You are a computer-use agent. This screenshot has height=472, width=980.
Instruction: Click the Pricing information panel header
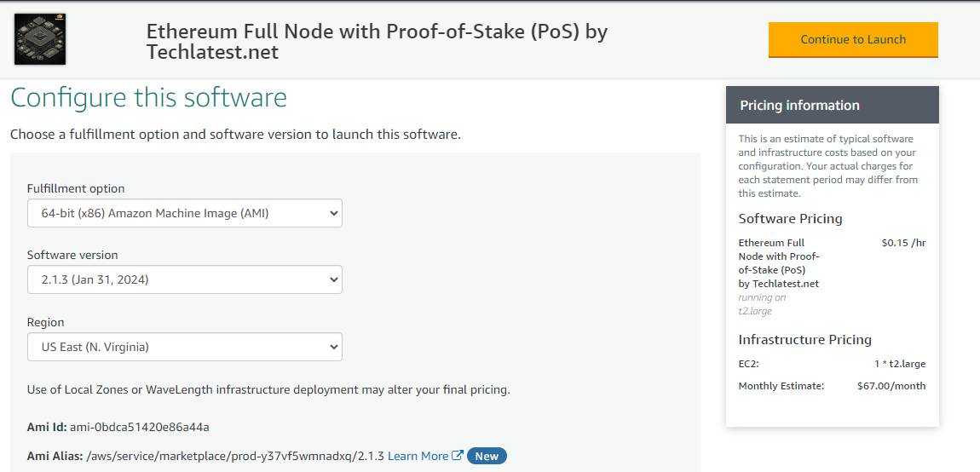click(x=832, y=106)
